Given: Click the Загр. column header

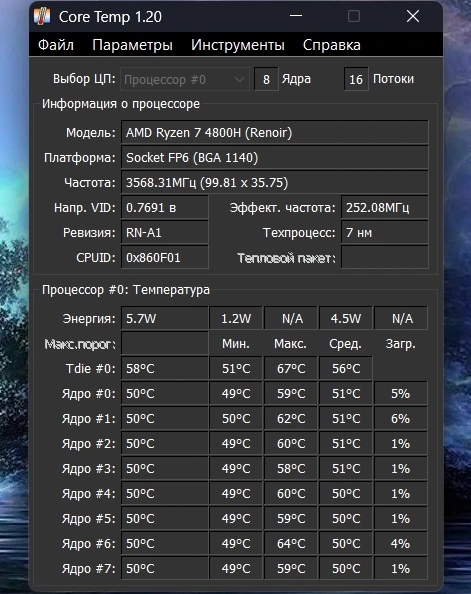Looking at the screenshot, I should pos(401,344).
